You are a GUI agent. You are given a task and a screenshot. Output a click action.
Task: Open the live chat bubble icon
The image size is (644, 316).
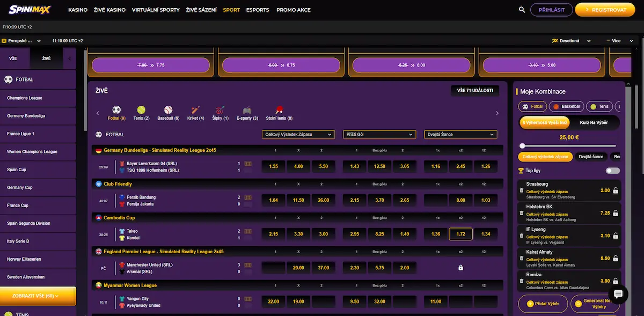click(618, 294)
